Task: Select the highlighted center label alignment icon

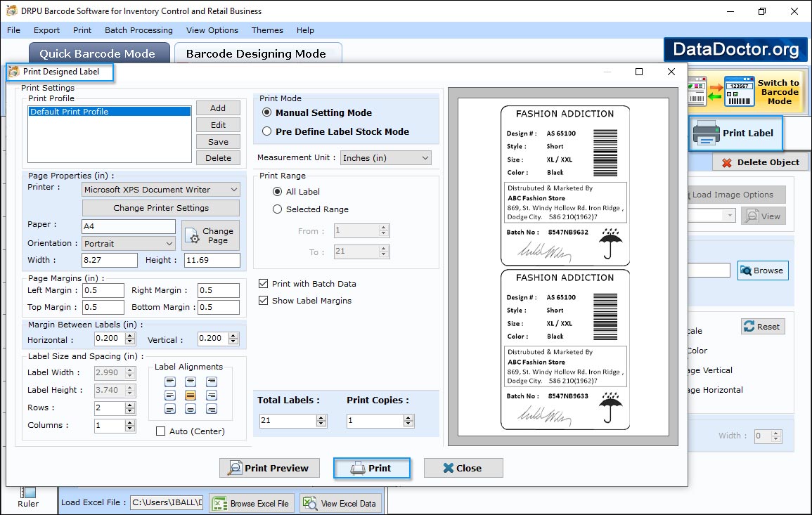Action: coord(191,396)
